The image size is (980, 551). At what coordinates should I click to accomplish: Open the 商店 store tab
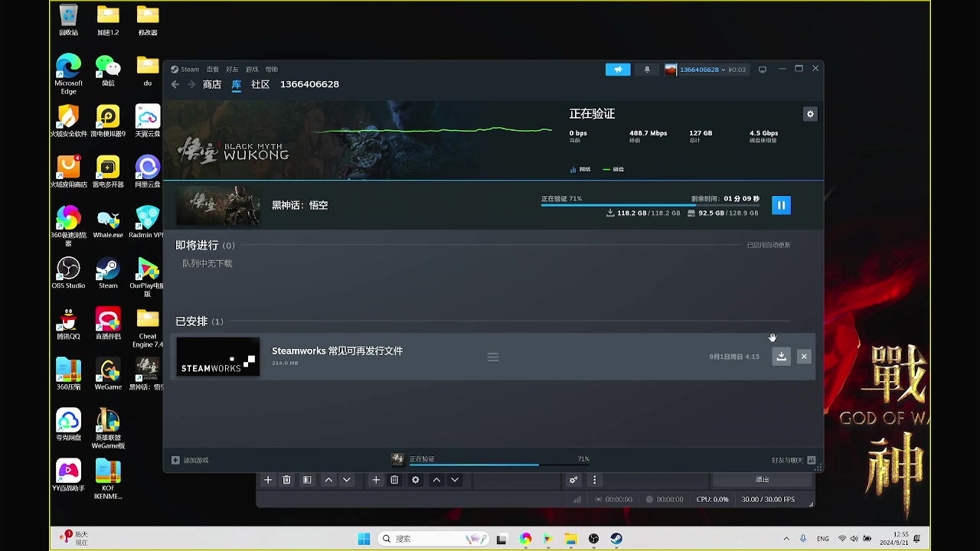pyautogui.click(x=212, y=84)
